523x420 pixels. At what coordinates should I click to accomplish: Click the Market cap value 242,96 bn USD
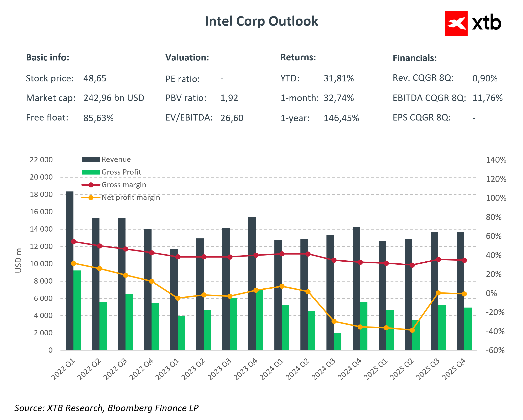114,98
